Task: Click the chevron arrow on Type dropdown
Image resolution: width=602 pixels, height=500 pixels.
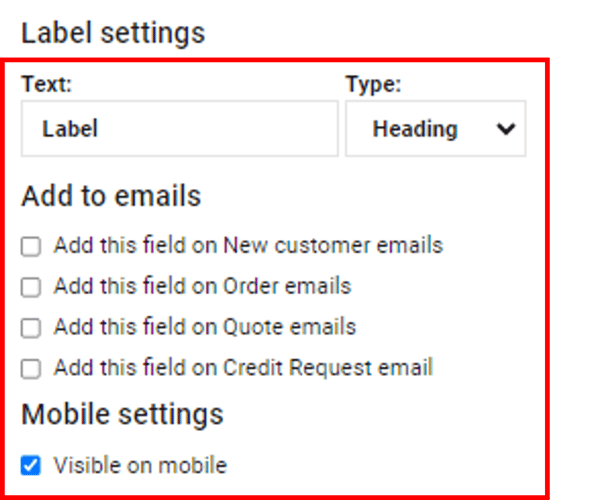Action: (x=505, y=129)
